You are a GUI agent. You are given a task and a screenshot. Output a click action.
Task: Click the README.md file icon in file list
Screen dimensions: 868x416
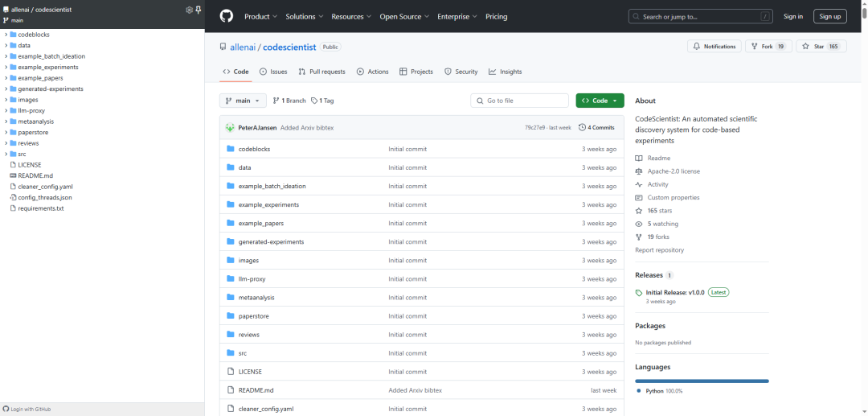231,390
